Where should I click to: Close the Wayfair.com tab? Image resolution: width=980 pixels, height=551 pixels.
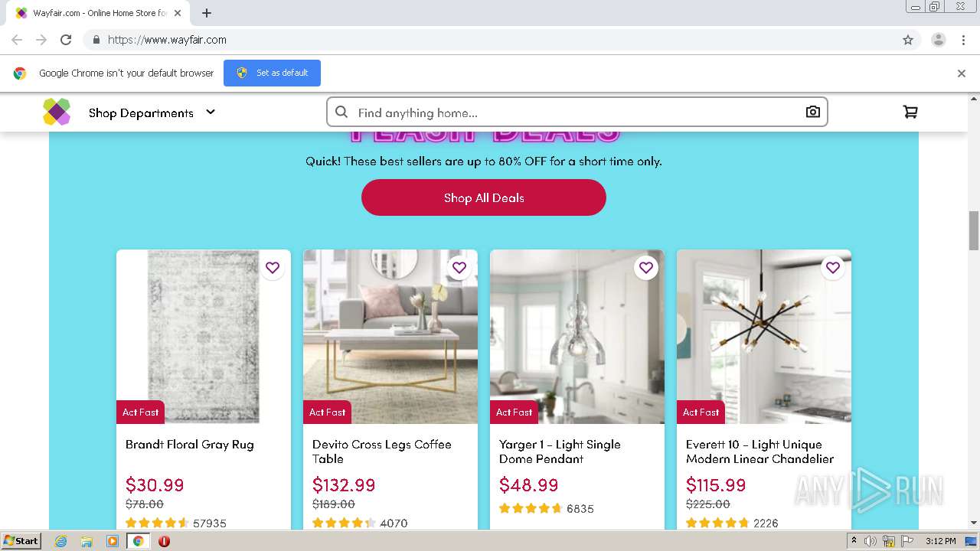[178, 13]
